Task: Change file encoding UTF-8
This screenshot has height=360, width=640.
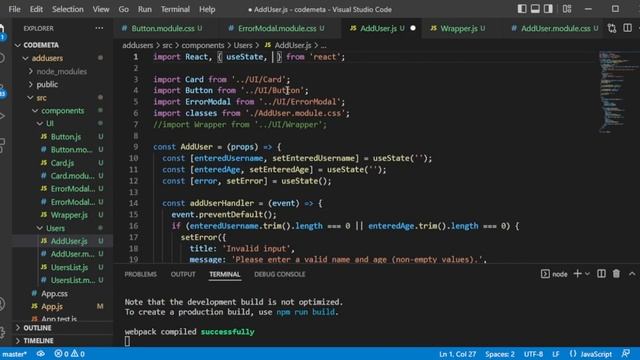Action: pyautogui.click(x=533, y=354)
